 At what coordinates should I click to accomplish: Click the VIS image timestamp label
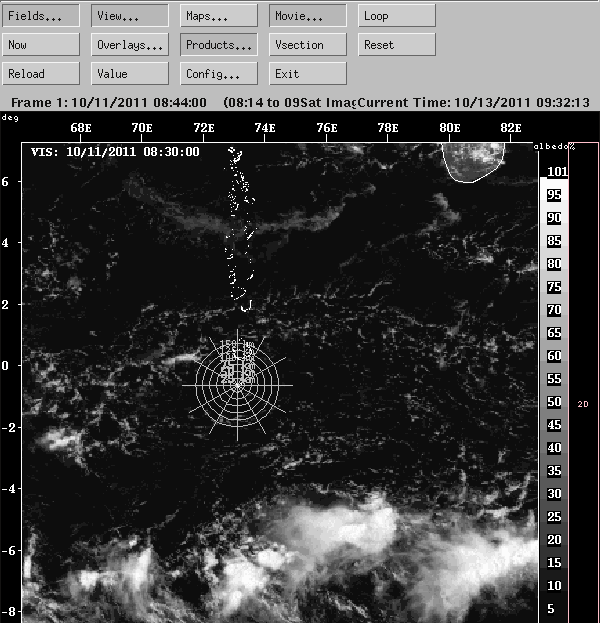(x=115, y=152)
